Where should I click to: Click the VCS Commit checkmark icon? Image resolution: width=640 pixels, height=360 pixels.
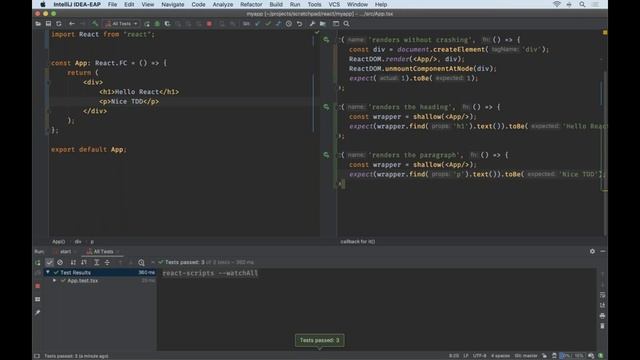[x=268, y=24]
